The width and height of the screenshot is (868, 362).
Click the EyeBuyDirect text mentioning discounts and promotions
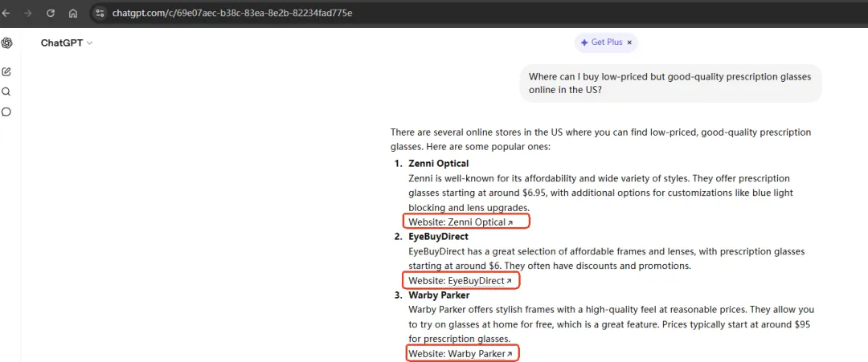click(606, 258)
